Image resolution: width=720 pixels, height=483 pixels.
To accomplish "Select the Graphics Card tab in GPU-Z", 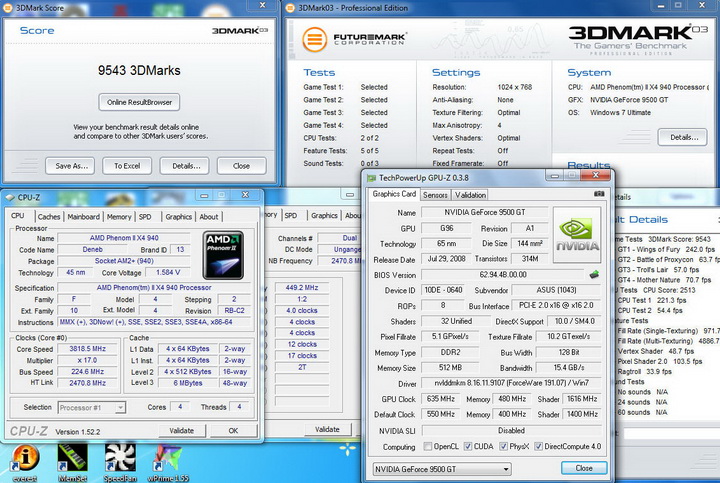I will tap(394, 194).
